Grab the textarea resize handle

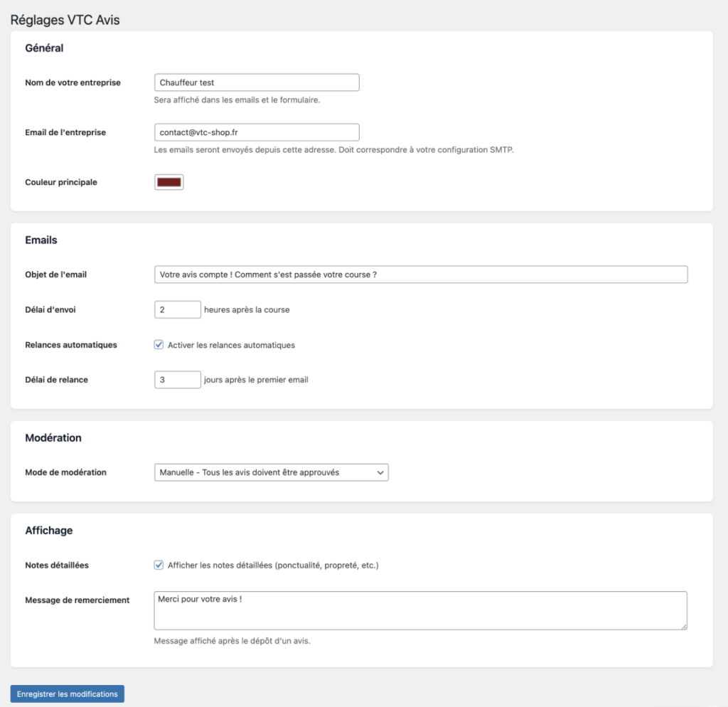[x=685, y=627]
